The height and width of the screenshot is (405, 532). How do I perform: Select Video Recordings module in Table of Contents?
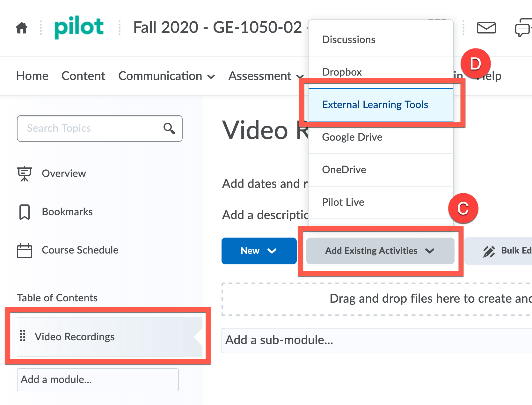[x=75, y=337]
